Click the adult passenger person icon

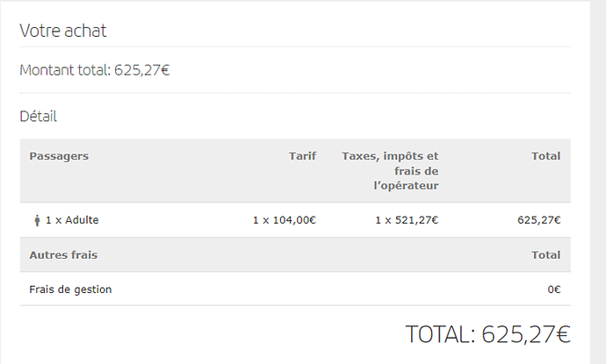click(x=37, y=220)
